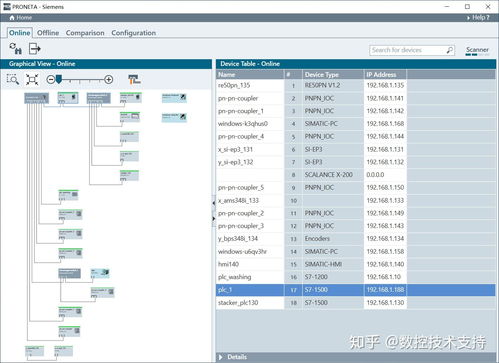
Task: Click the Search for devices field
Action: coord(412,50)
